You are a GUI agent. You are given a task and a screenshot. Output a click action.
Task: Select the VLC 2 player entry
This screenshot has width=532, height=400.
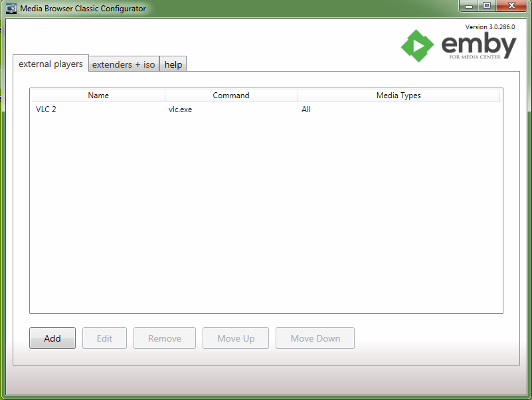[45, 109]
